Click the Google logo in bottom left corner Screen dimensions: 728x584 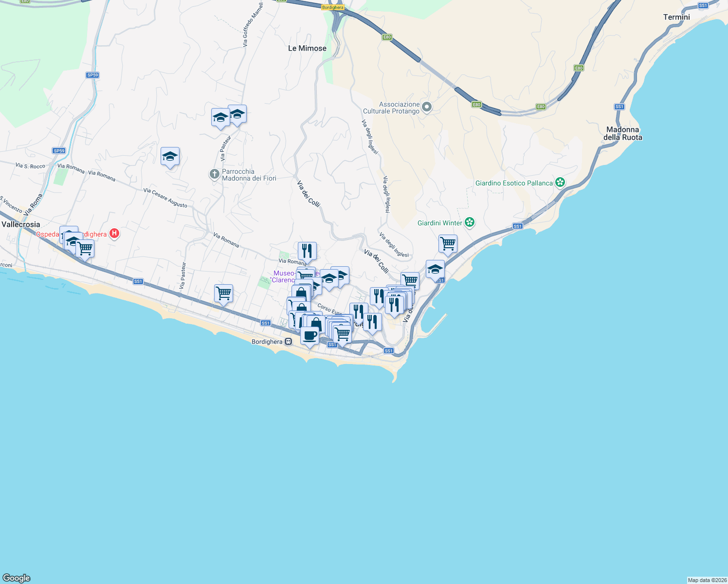coord(16,577)
